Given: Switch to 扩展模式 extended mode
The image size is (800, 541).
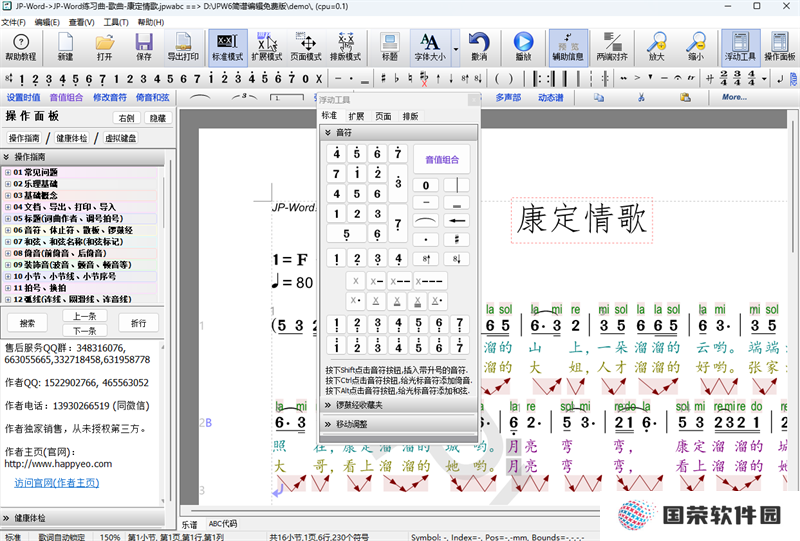Looking at the screenshot, I should point(266,47).
